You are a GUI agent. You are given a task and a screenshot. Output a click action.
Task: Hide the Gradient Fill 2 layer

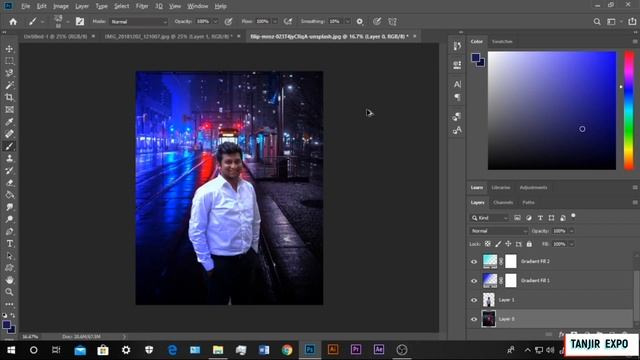point(474,262)
